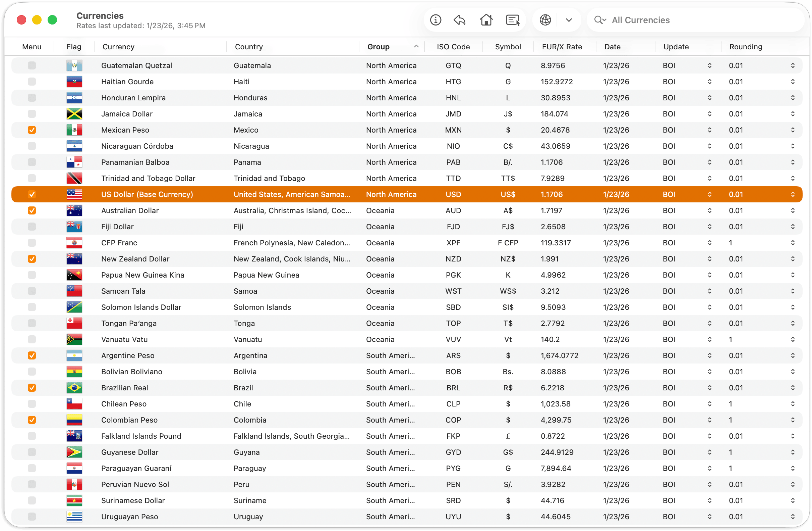Click the Mexican Peso flag icon

click(74, 130)
